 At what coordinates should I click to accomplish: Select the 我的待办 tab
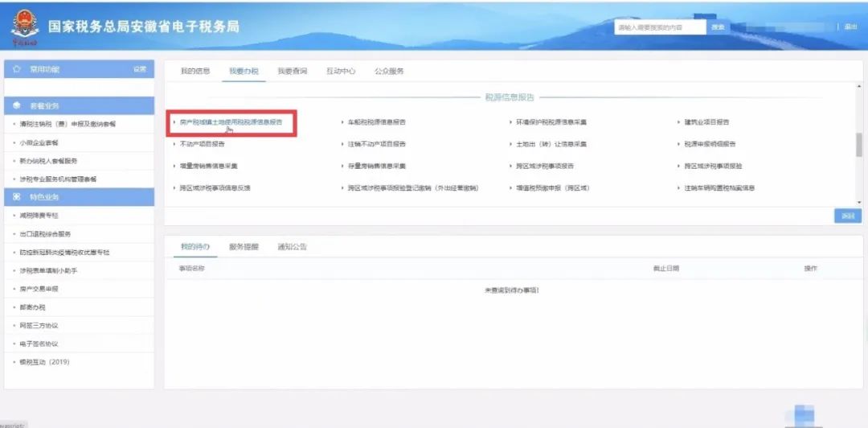coord(194,247)
